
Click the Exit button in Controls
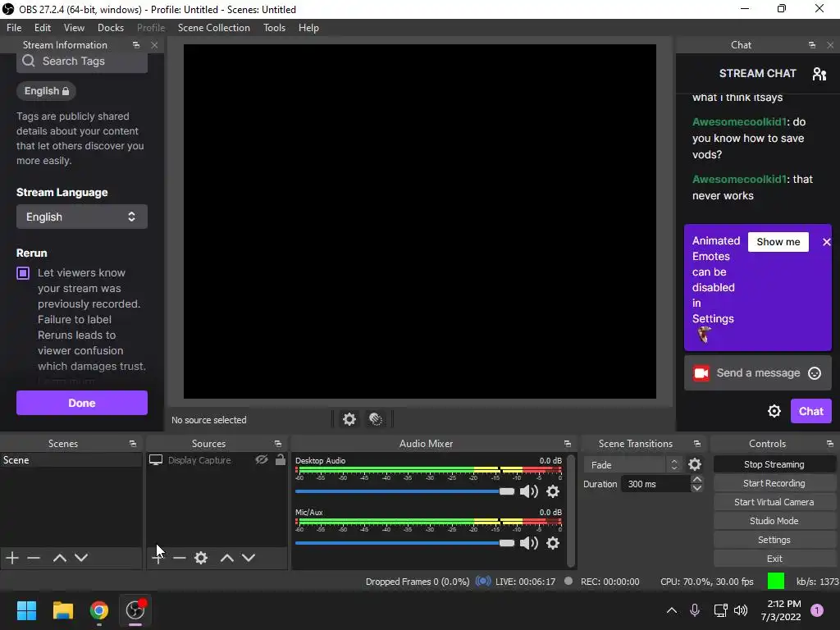[x=774, y=559]
